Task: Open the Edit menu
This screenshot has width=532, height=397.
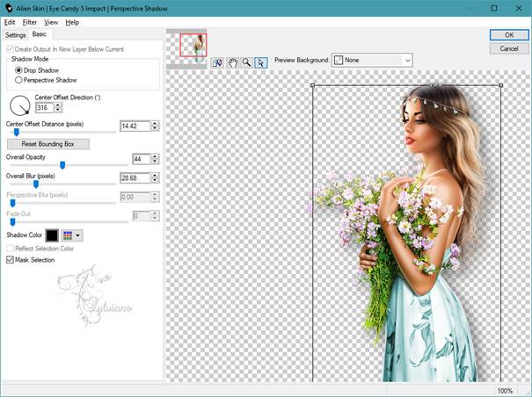Action: tap(10, 22)
